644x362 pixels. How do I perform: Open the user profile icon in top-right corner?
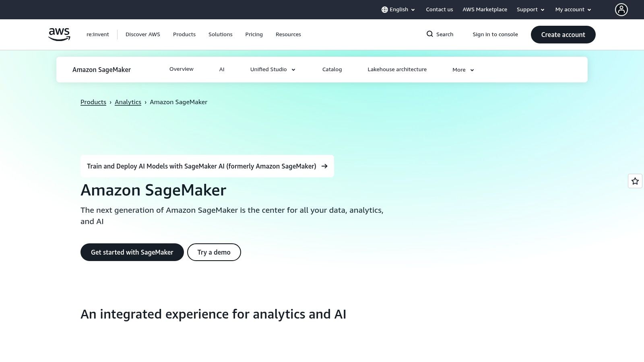click(621, 9)
